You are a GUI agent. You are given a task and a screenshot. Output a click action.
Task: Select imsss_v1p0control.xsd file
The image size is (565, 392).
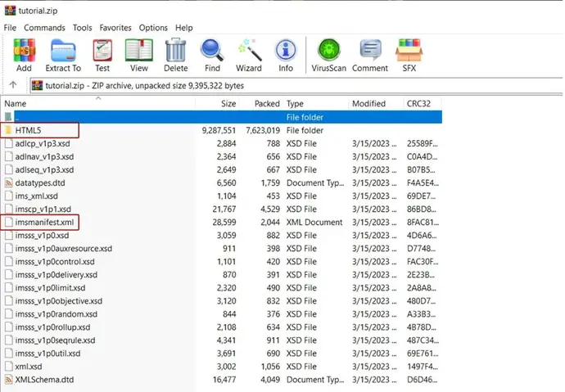coord(55,261)
